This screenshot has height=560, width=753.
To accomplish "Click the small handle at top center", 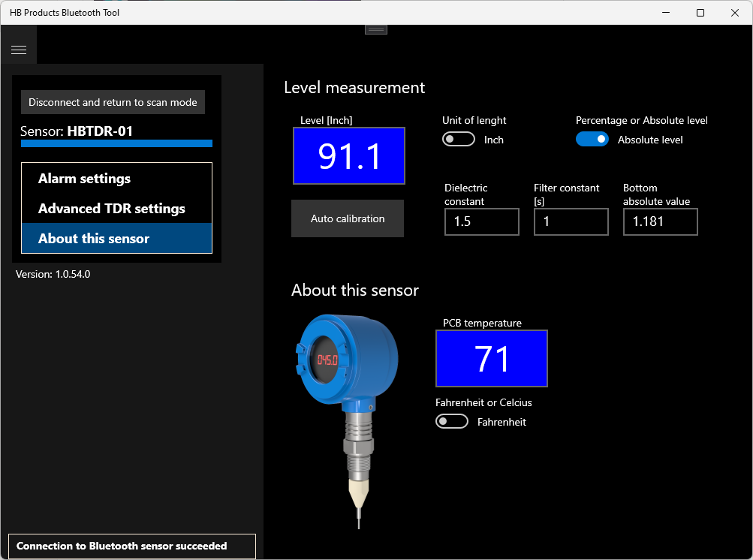I will pyautogui.click(x=376, y=30).
